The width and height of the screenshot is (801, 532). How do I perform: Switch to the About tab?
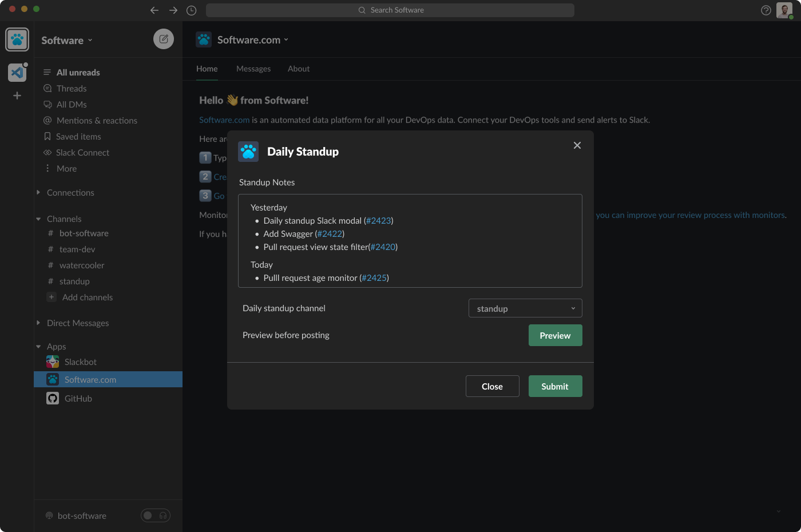299,69
